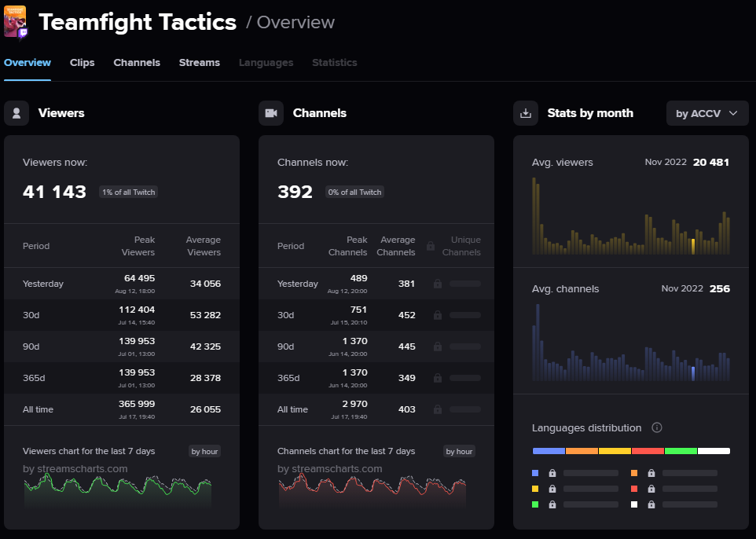Click the Viewers now count 41 143
756x539 pixels.
click(54, 192)
